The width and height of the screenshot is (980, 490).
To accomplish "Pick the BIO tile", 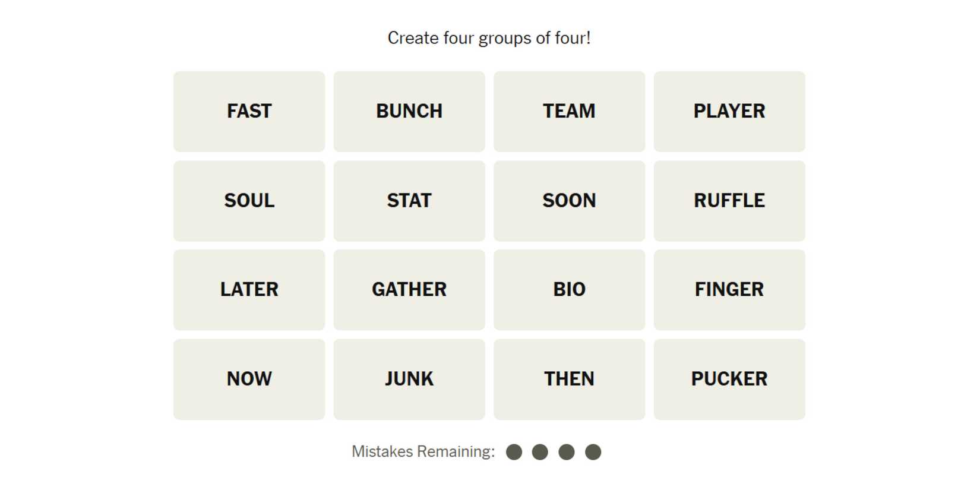I will pyautogui.click(x=569, y=290).
